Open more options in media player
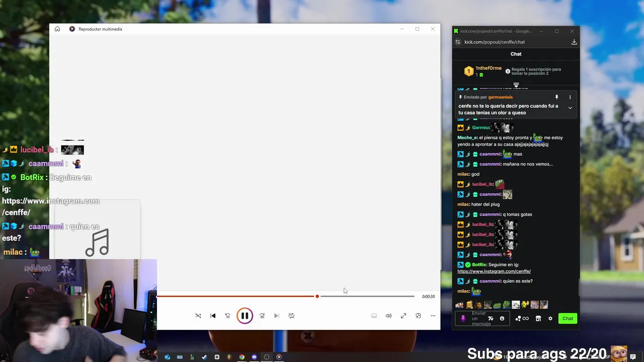644x362 pixels. click(x=433, y=316)
